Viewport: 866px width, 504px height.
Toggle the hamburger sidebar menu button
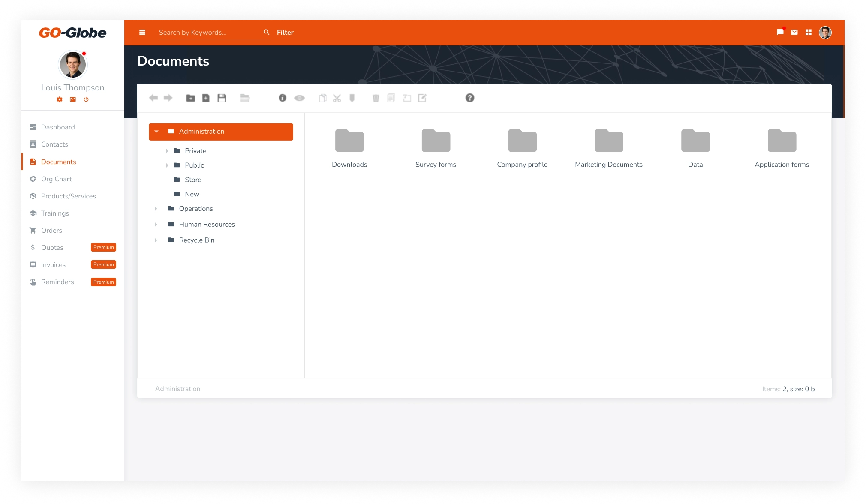142,33
